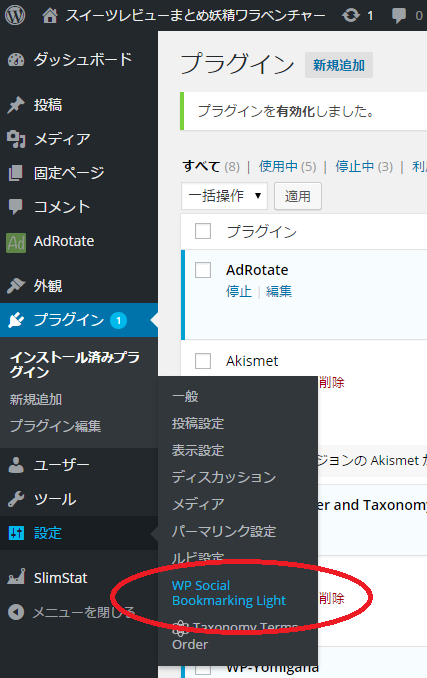Open the 一括操作 bulk actions dropdown
427x678 pixels.
pyautogui.click(x=224, y=196)
